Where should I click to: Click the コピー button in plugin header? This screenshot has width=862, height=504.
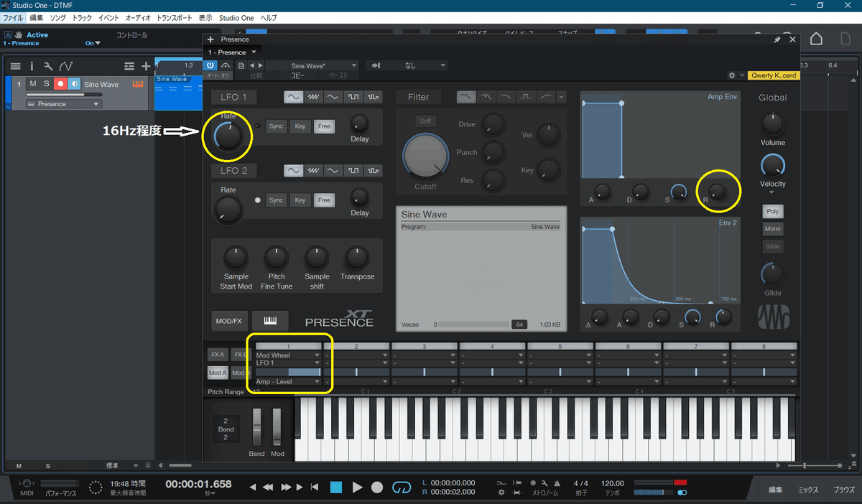(297, 75)
